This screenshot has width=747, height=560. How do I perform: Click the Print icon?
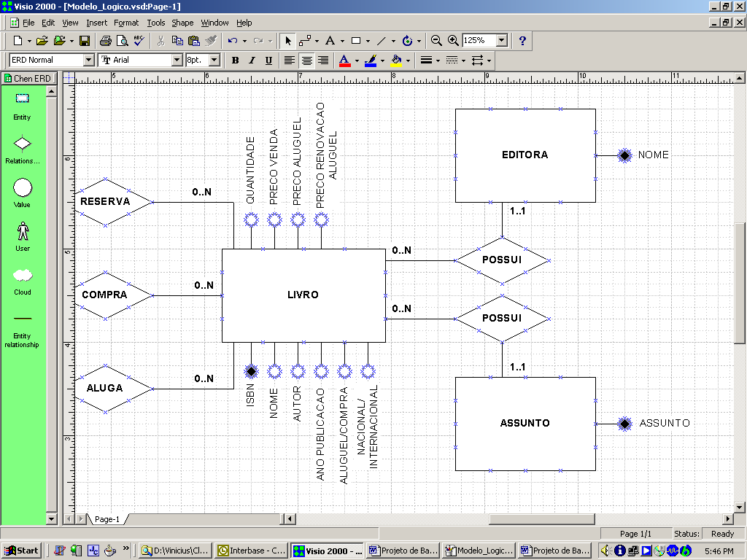click(105, 41)
